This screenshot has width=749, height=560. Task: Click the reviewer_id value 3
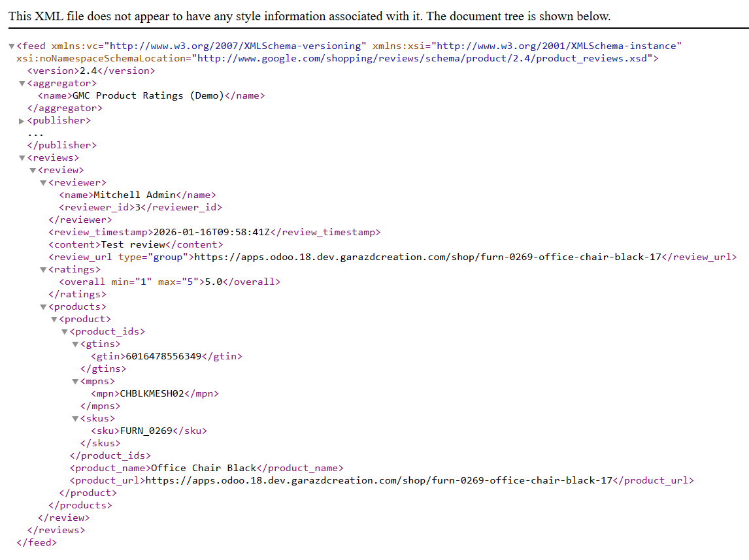coord(137,207)
